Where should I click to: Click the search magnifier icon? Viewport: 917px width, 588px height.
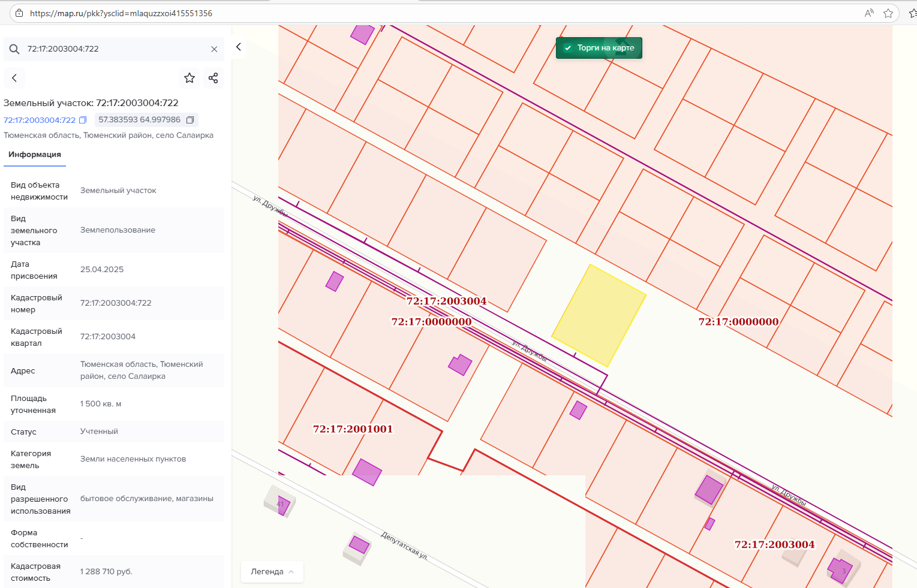(15, 49)
